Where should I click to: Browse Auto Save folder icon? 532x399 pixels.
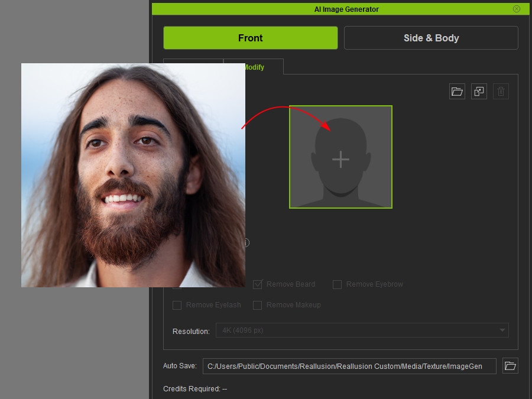(x=510, y=366)
